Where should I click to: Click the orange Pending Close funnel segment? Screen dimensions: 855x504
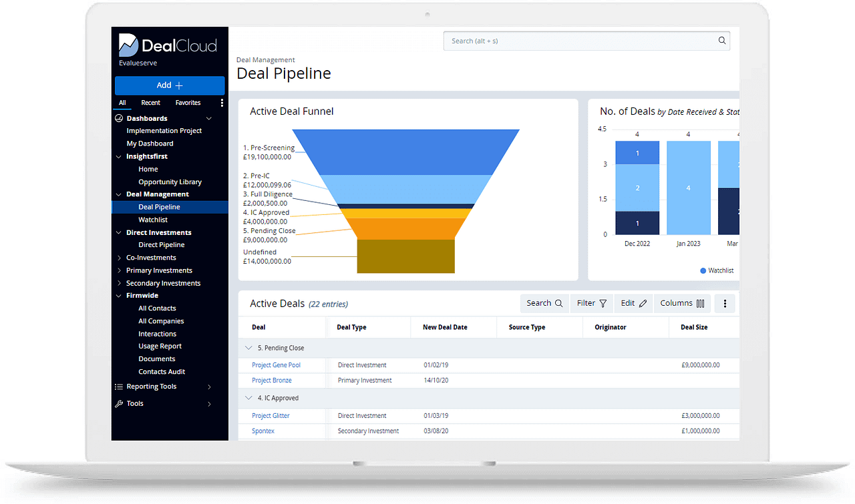(x=405, y=229)
